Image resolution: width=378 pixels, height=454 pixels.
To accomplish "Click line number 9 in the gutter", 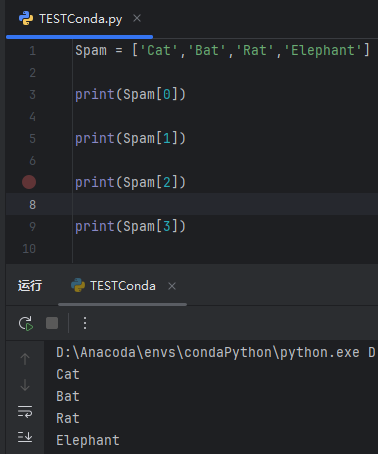I will tap(32, 227).
